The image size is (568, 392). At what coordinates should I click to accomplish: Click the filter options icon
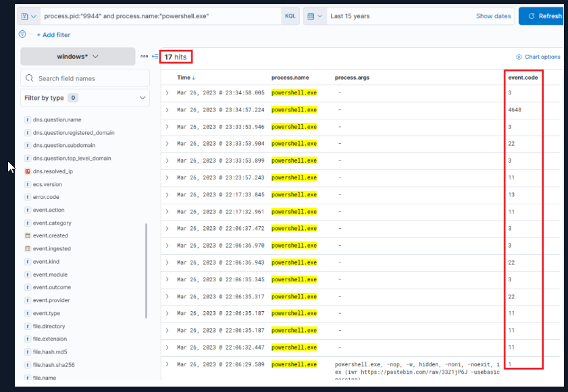[22, 34]
